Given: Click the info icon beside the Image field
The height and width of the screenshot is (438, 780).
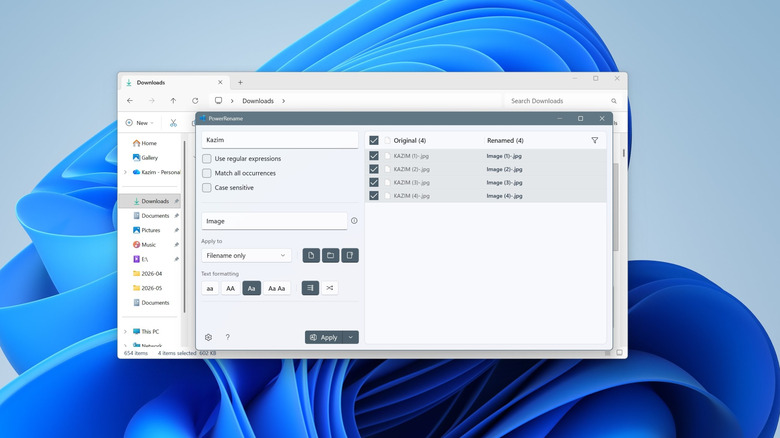Looking at the screenshot, I should click(354, 220).
